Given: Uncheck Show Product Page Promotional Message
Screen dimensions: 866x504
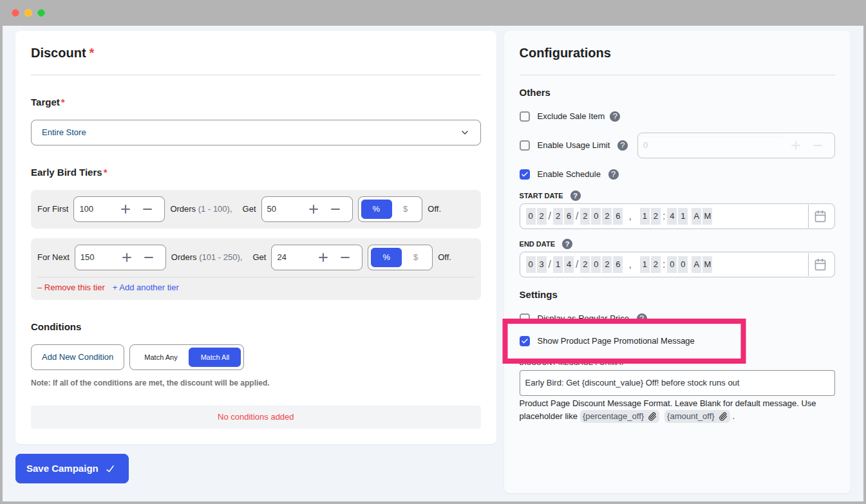Looking at the screenshot, I should tap(525, 341).
